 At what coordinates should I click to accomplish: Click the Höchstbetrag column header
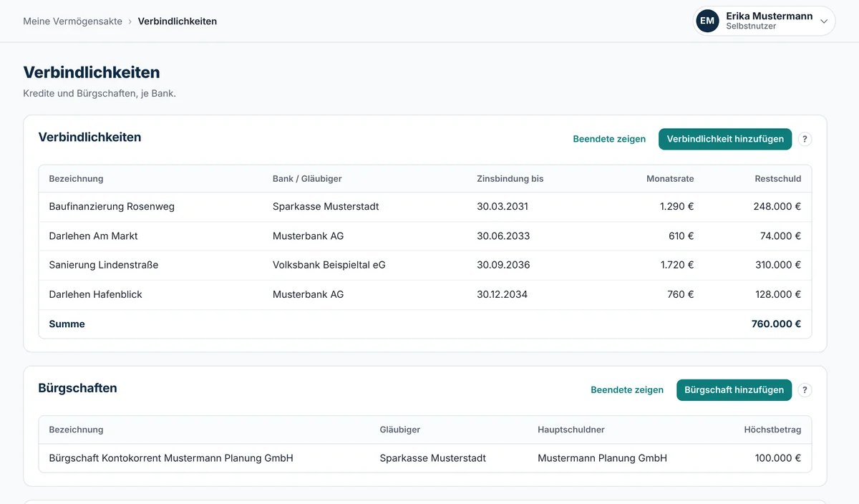(x=772, y=430)
